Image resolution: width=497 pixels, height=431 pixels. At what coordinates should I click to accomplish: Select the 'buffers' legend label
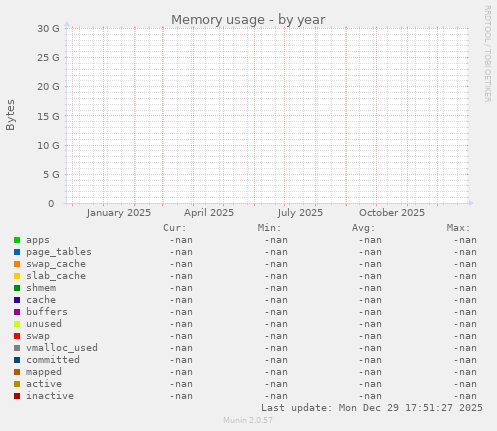click(x=47, y=312)
